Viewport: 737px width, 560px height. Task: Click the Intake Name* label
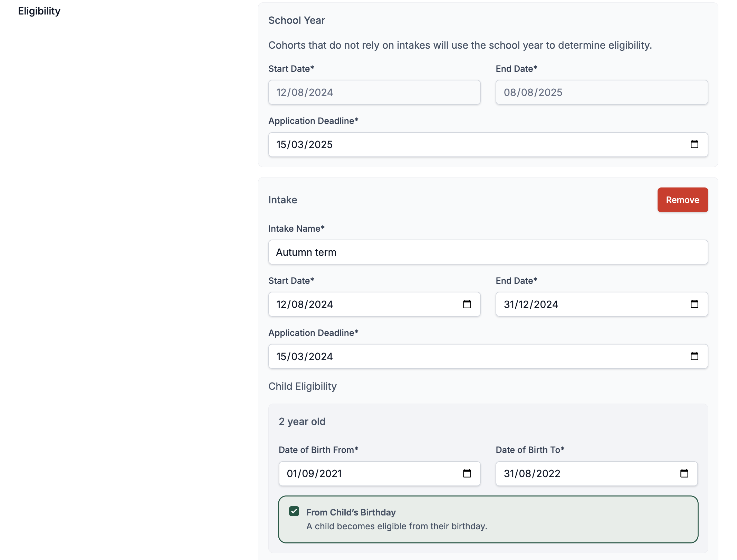point(296,229)
